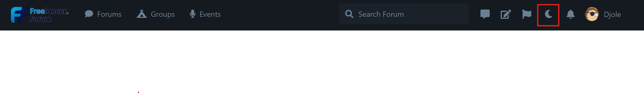Open the flag reports icon
The width and height of the screenshot is (644, 93).
[x=527, y=14]
